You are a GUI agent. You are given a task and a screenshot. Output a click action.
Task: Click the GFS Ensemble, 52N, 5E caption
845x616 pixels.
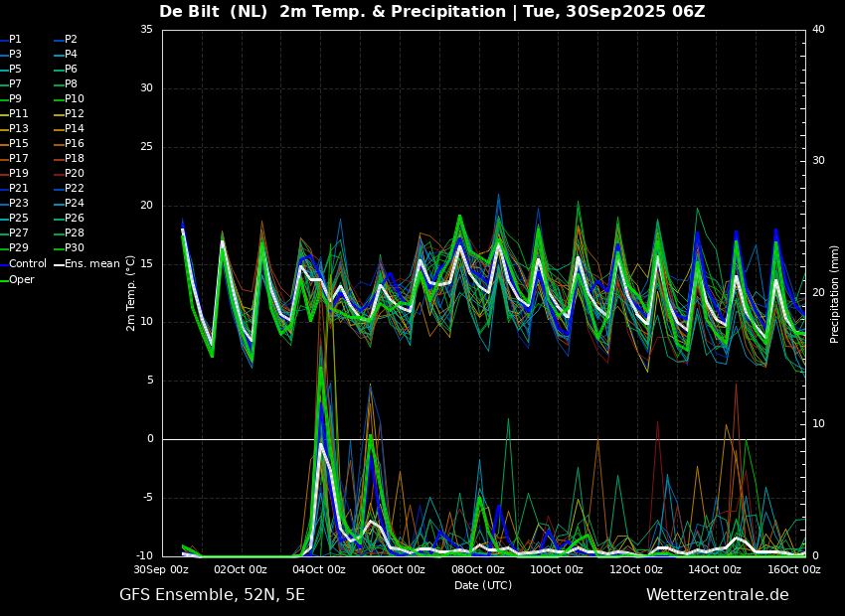213,595
